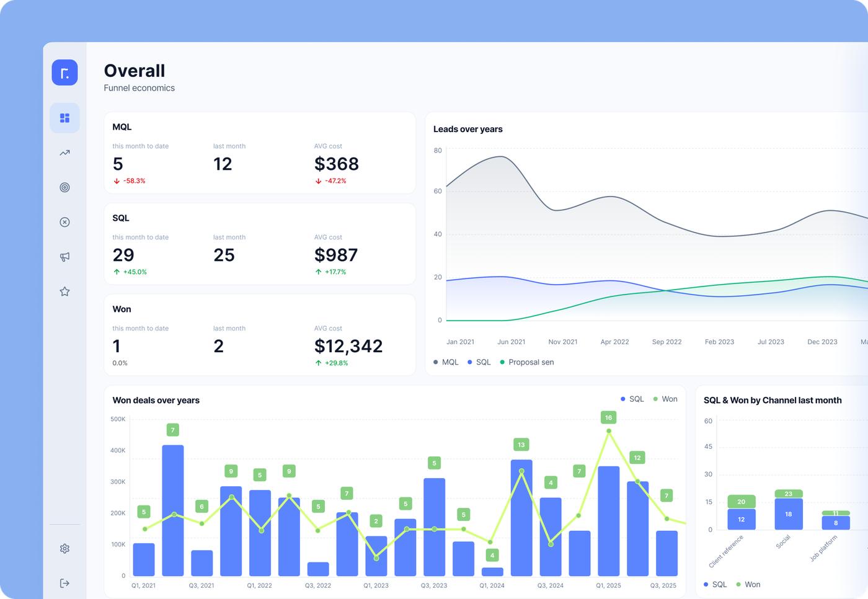Click MQL last month value "12"
This screenshot has width=868, height=599.
click(x=223, y=164)
